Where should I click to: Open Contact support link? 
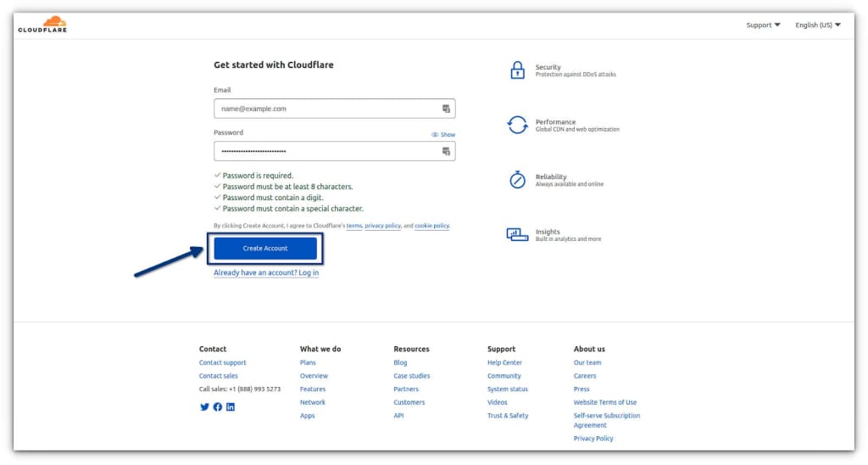(223, 362)
